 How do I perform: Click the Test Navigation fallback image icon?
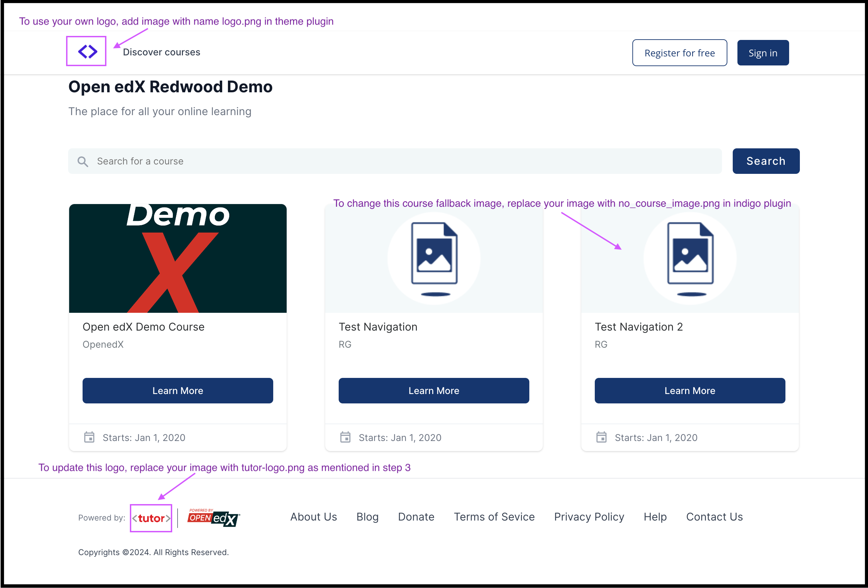click(x=434, y=258)
